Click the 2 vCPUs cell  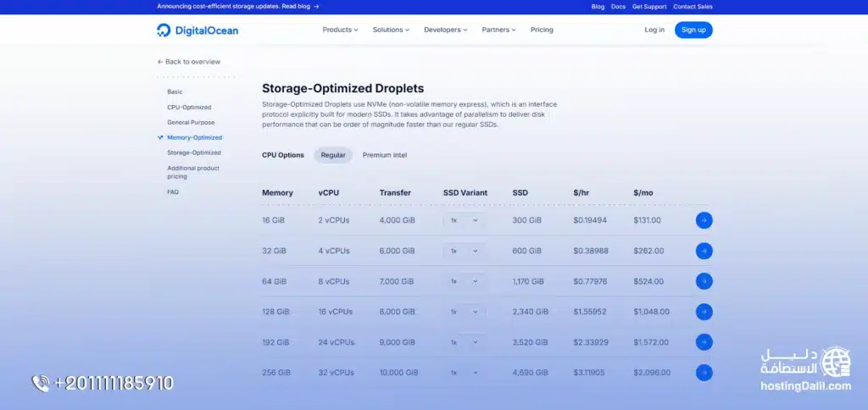[334, 220]
